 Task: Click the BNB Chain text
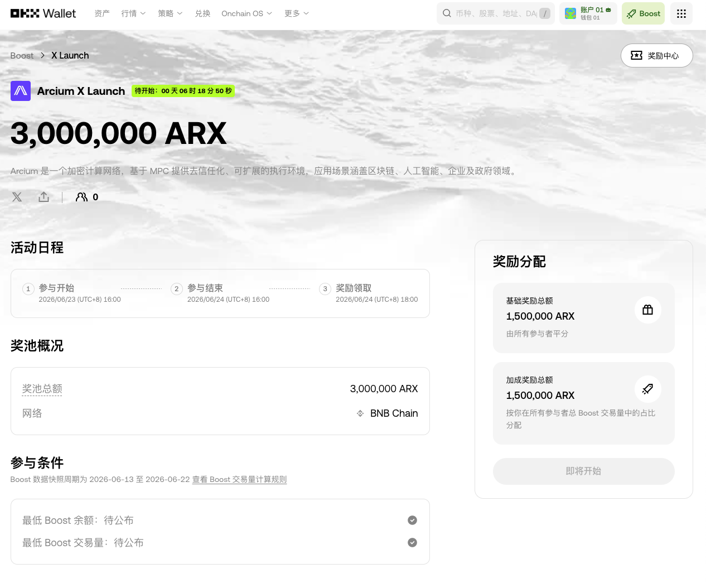[x=394, y=413]
